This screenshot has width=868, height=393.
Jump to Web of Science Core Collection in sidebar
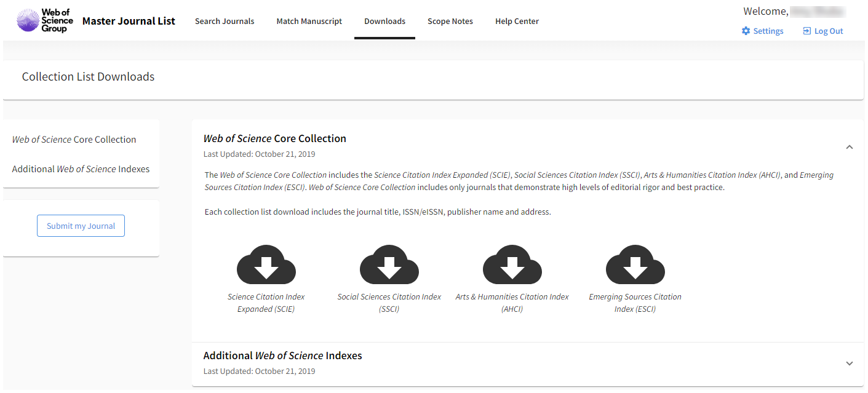[74, 140]
